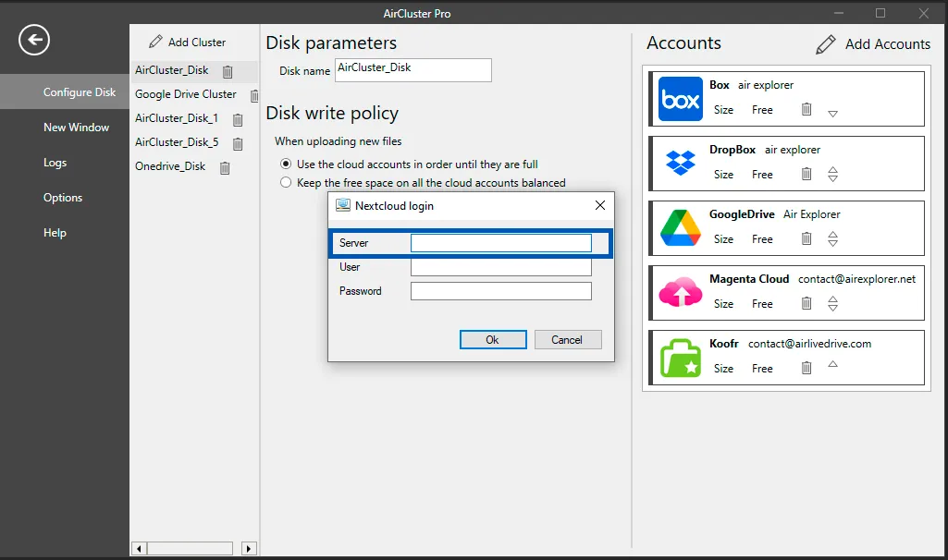948x560 pixels.
Task: Click the Add Cluster pencil icon
Action: 155,41
